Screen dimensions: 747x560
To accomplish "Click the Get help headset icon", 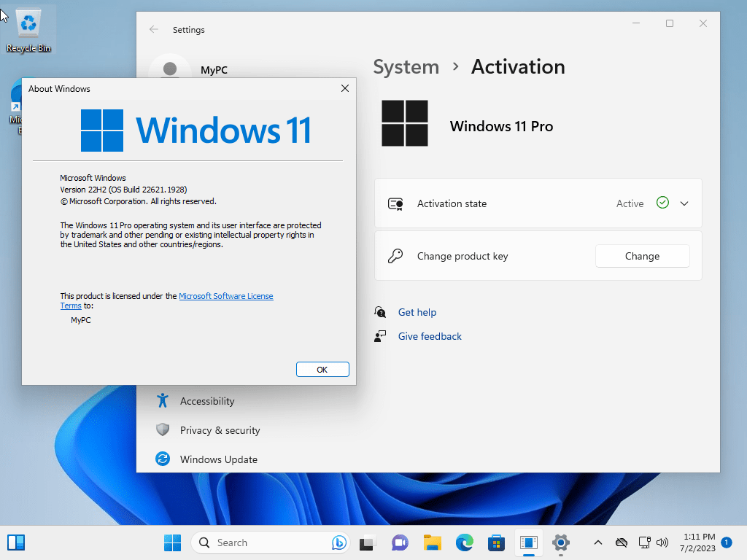I will [x=379, y=312].
